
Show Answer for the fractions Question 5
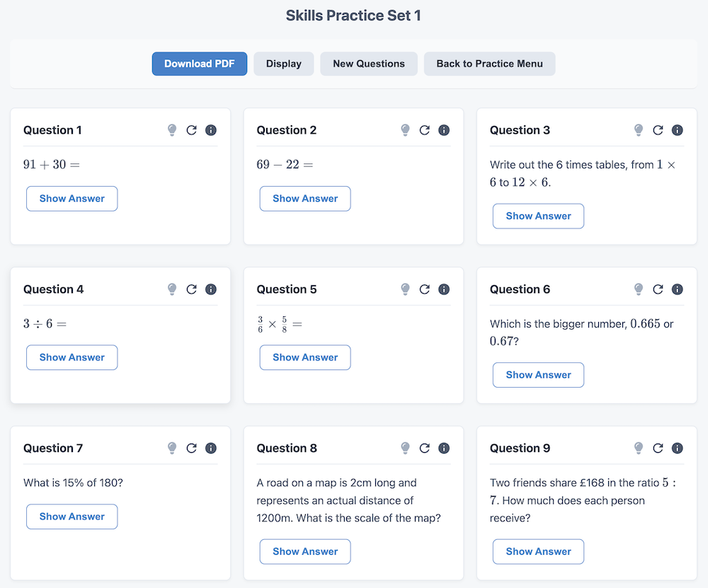(x=305, y=357)
